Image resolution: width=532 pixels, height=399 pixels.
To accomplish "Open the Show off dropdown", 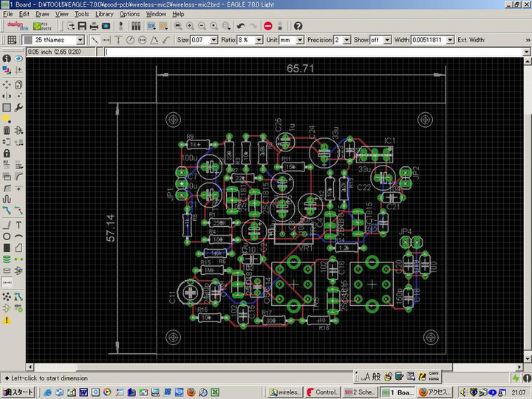I will (x=388, y=40).
